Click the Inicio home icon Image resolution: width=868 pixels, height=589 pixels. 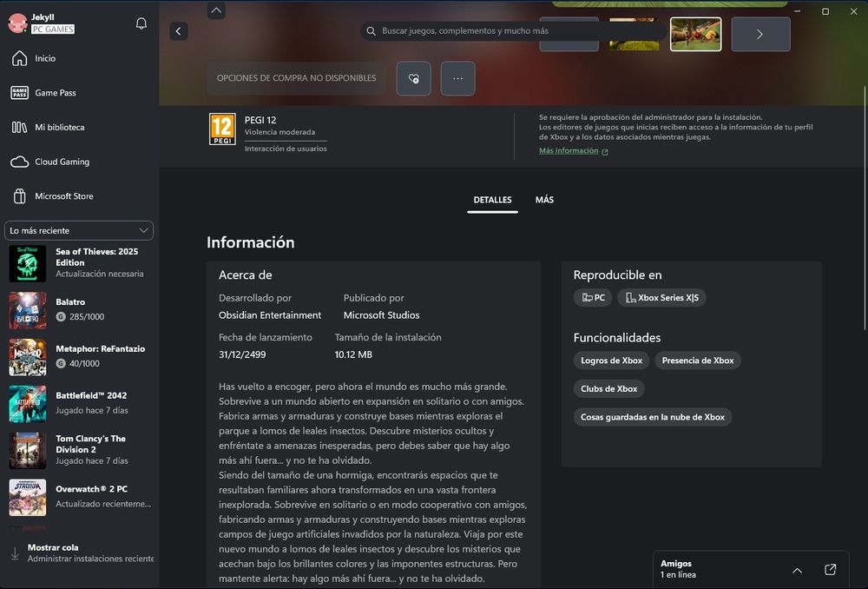pyautogui.click(x=19, y=58)
